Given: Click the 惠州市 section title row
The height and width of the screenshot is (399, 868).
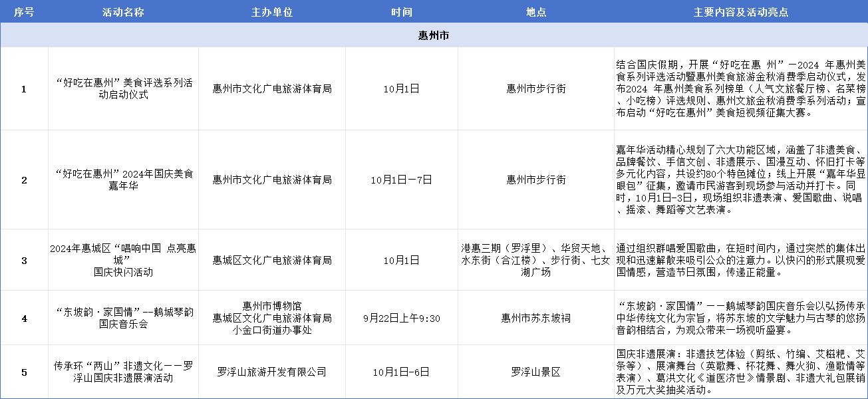Looking at the screenshot, I should [x=434, y=35].
